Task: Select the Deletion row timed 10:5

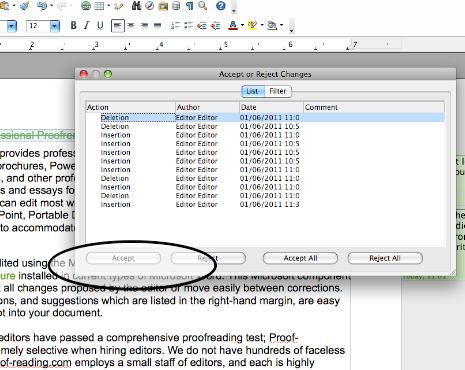Action: (x=265, y=126)
